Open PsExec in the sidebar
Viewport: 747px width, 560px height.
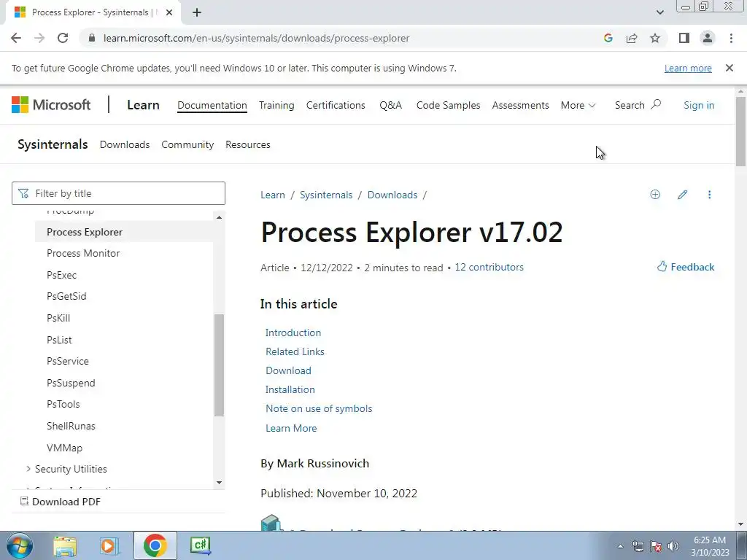click(x=61, y=275)
